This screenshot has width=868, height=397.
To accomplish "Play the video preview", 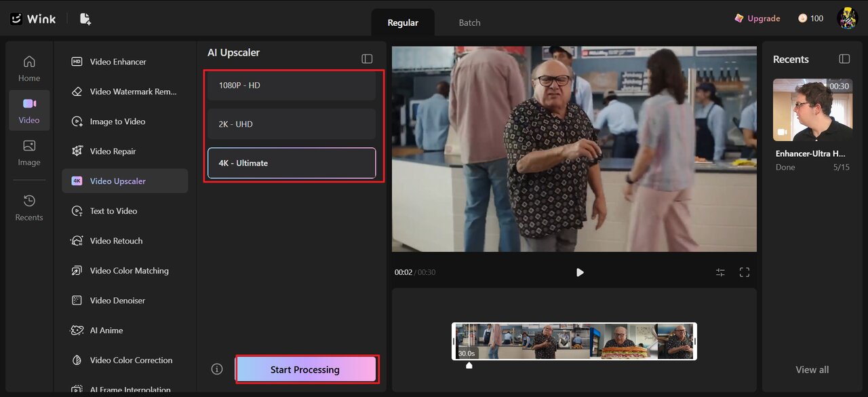I will (580, 272).
